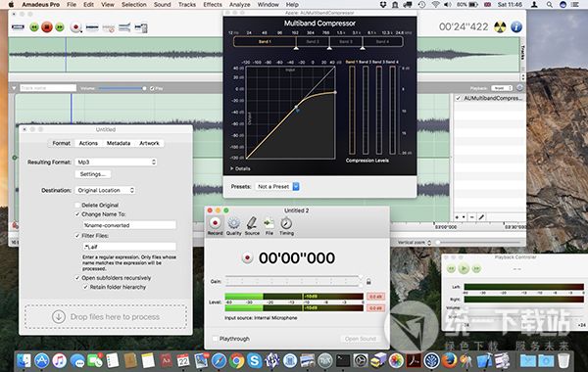588x372 pixels.
Task: Click the play button in Playback Controller
Action: coord(464,268)
